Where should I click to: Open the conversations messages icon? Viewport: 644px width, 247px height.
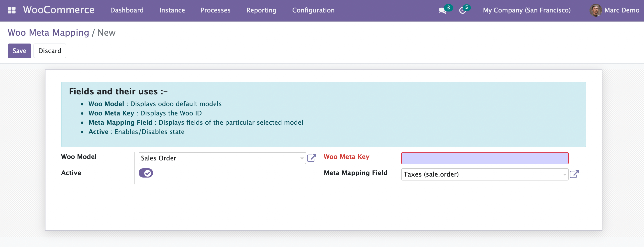click(x=442, y=11)
